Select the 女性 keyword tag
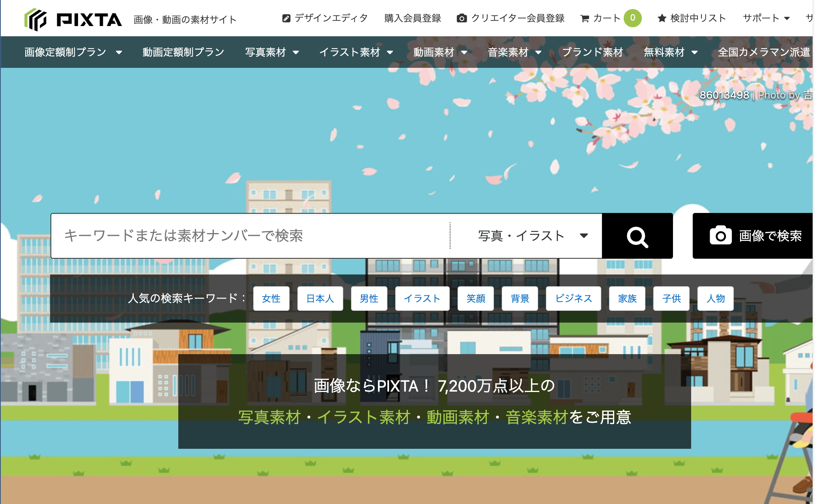Image resolution: width=815 pixels, height=504 pixels. click(271, 299)
